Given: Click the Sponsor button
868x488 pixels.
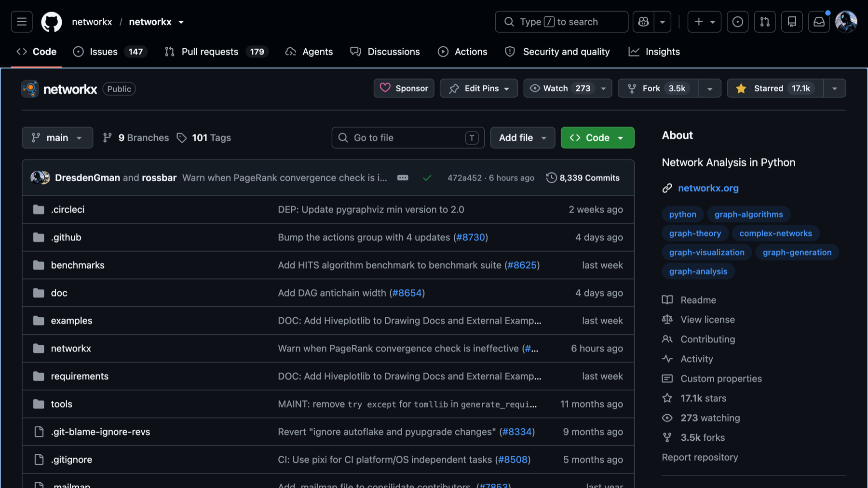Looking at the screenshot, I should [x=404, y=88].
